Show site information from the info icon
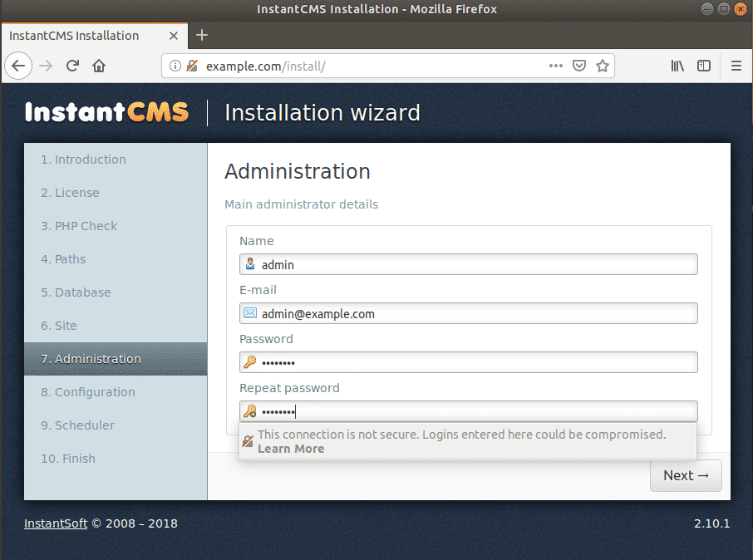 [x=175, y=66]
